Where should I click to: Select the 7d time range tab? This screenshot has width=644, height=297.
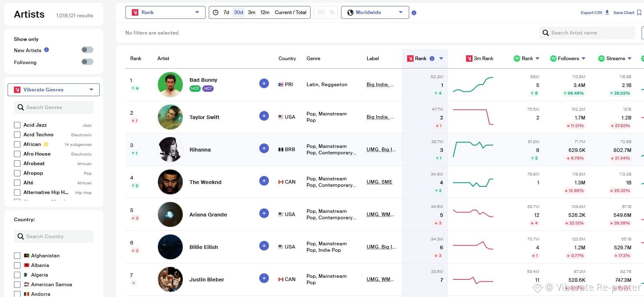coord(226,12)
